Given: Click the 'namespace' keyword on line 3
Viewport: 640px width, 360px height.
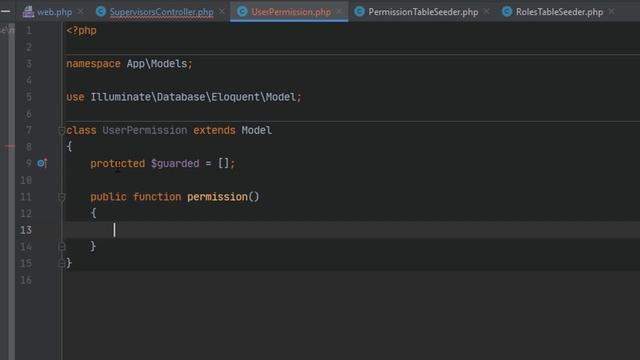Looking at the screenshot, I should pos(93,64).
